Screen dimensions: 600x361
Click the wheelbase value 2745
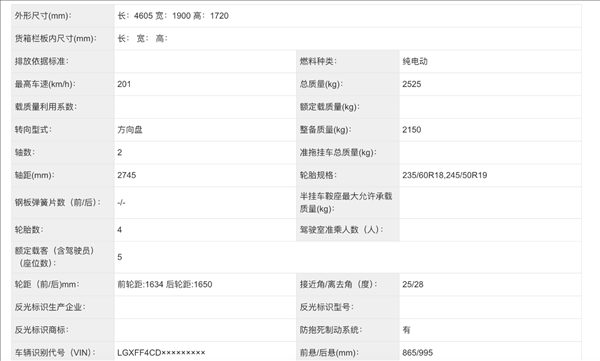point(127,175)
